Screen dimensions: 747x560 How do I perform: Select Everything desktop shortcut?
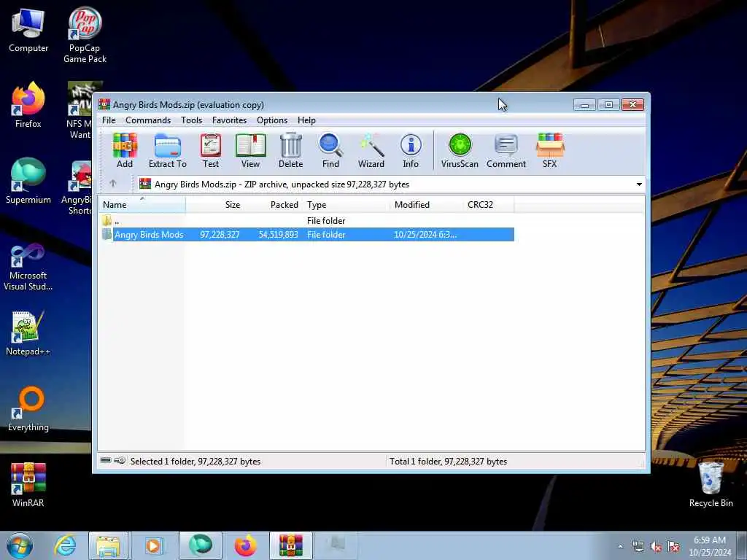point(28,408)
